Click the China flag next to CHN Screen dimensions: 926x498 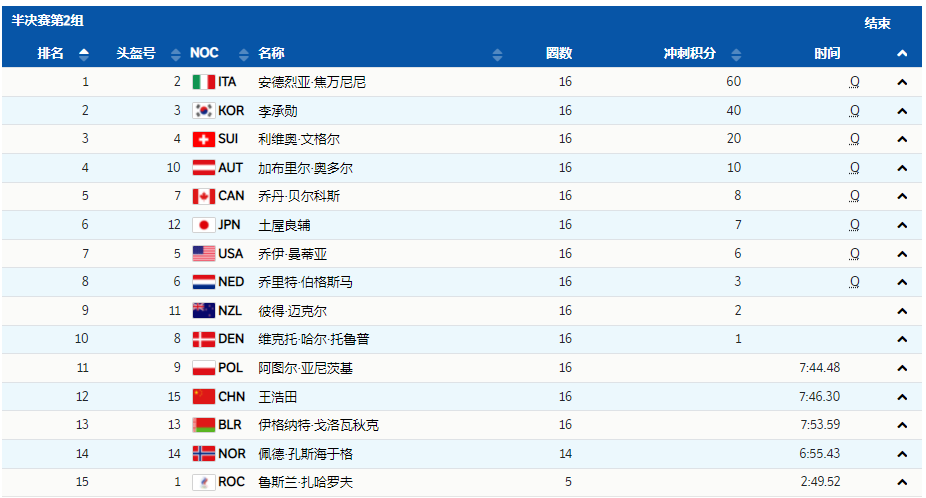(203, 397)
